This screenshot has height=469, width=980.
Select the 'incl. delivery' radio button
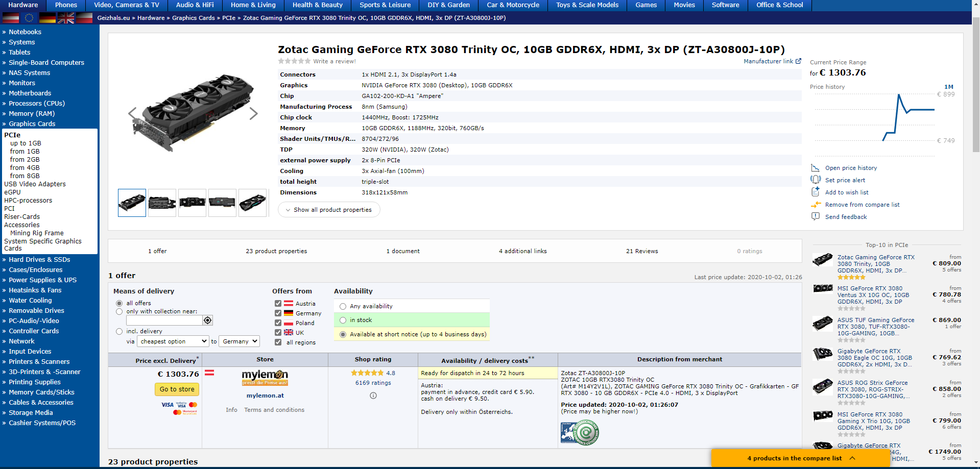(119, 331)
